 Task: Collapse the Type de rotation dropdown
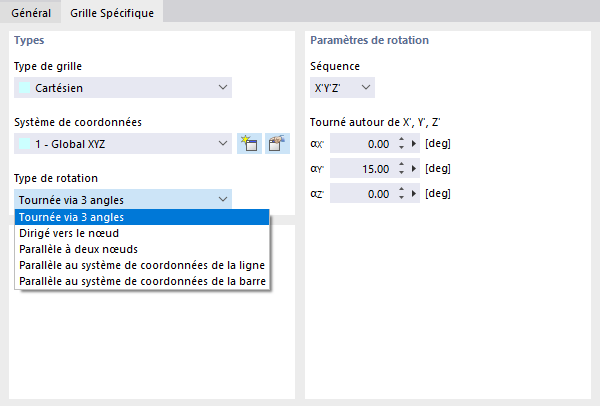[222, 199]
